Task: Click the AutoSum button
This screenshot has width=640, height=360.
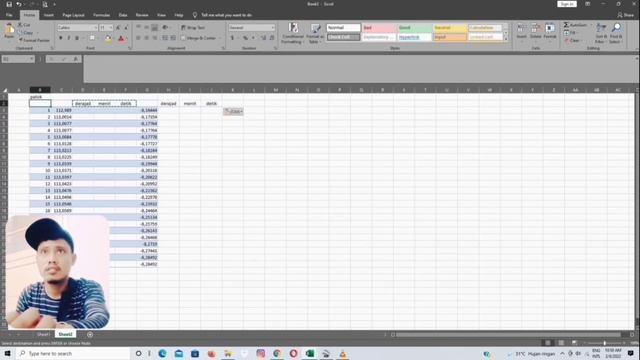Action: (576, 25)
